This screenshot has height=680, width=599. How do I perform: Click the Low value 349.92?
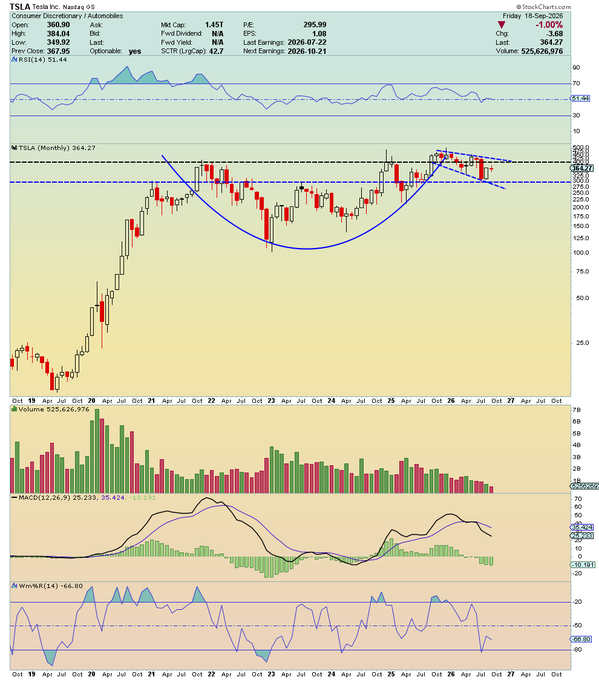tap(58, 42)
